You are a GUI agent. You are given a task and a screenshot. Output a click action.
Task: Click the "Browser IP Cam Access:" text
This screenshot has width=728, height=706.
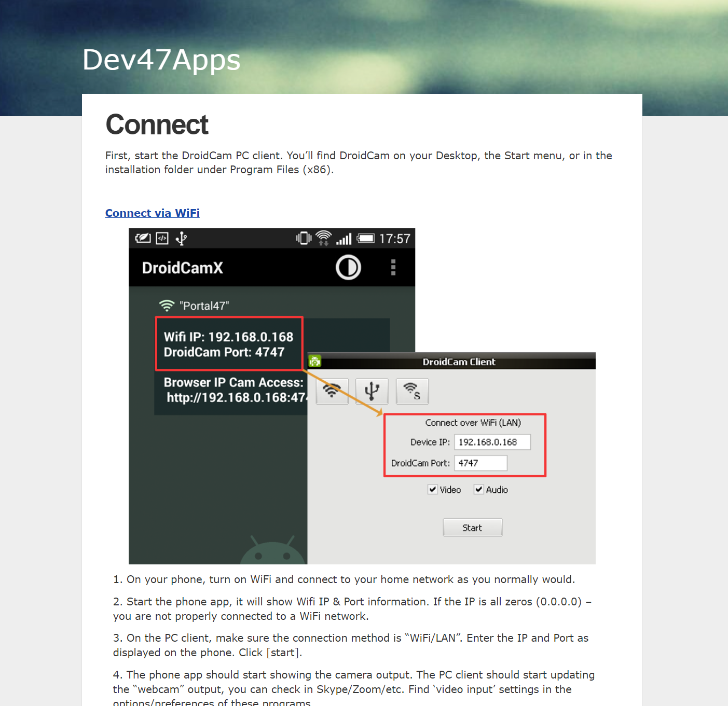(233, 382)
